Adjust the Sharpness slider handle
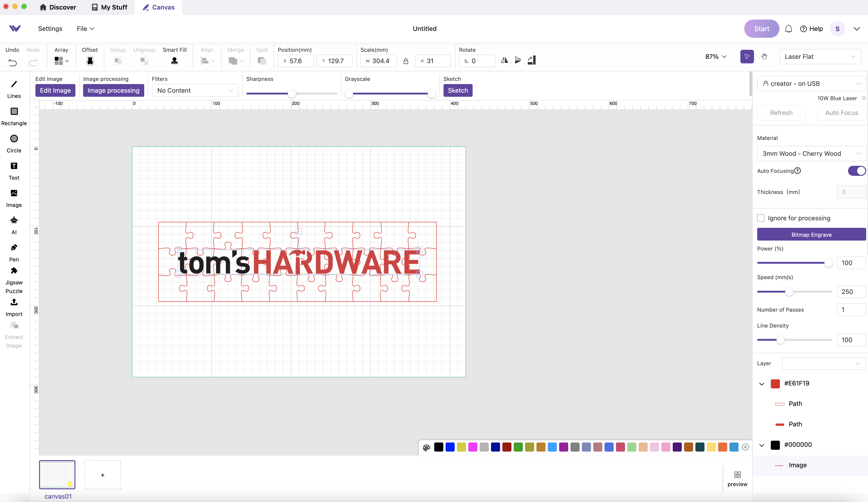 click(292, 93)
